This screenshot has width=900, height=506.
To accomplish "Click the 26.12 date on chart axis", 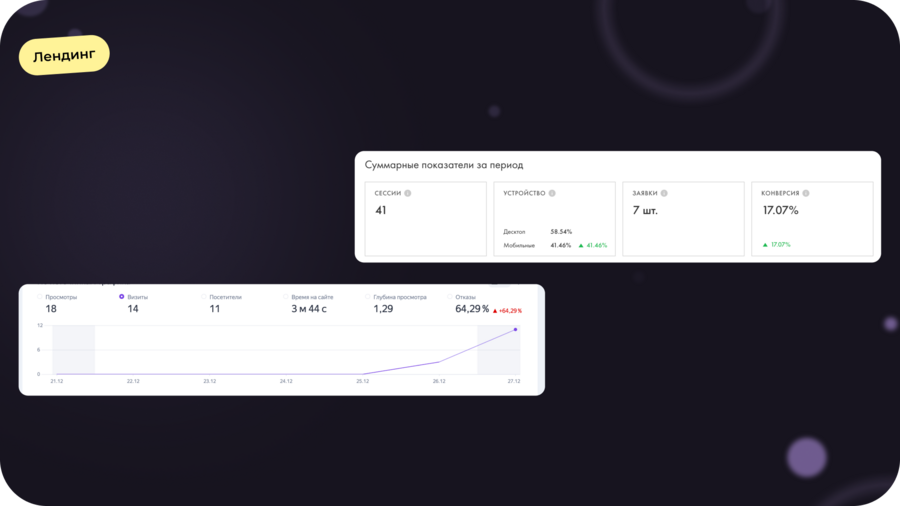I will click(x=438, y=381).
